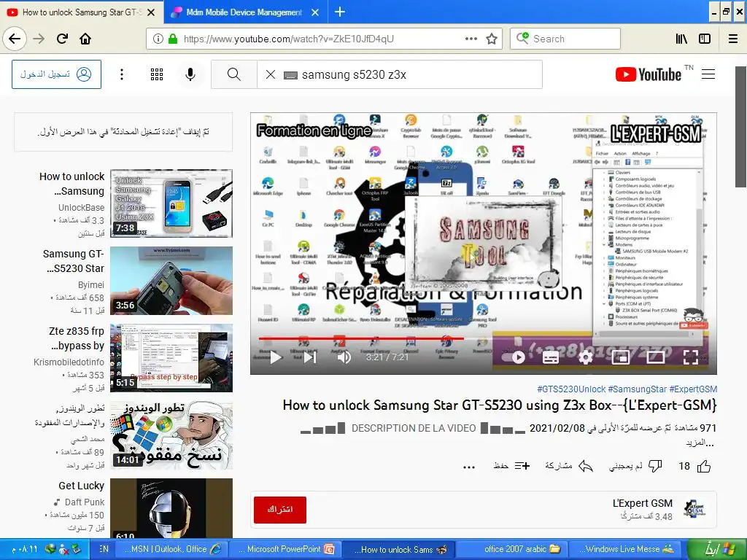This screenshot has width=747, height=560.
Task: Open the Firefox hamburger menu
Action: (733, 39)
